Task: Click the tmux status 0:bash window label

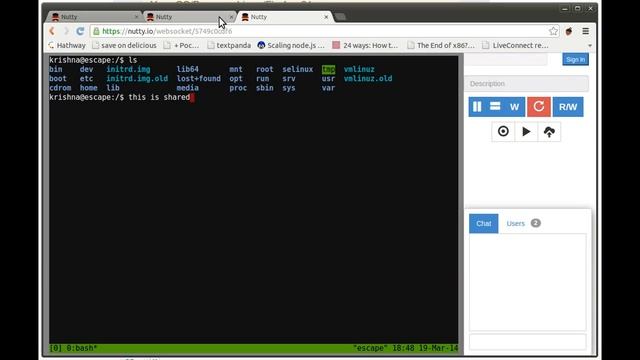Action: pyautogui.click(x=81, y=348)
